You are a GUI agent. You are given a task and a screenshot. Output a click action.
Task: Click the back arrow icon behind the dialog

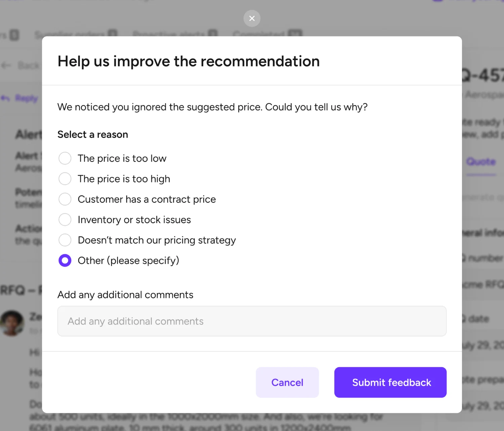pos(6,65)
